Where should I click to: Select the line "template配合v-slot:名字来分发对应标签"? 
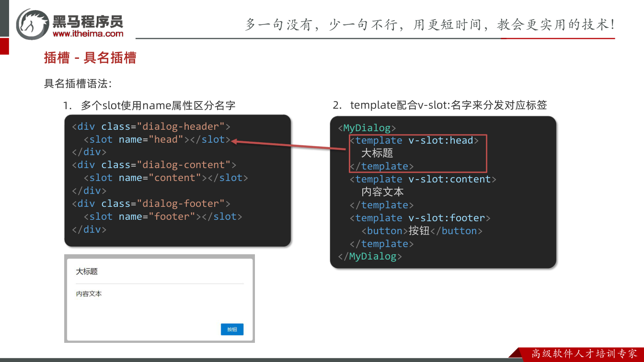pos(448,105)
